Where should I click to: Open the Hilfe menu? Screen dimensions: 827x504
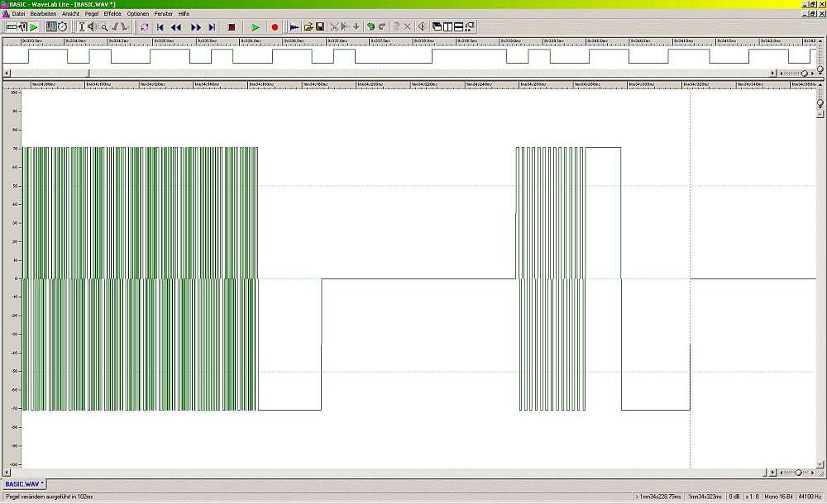[184, 14]
